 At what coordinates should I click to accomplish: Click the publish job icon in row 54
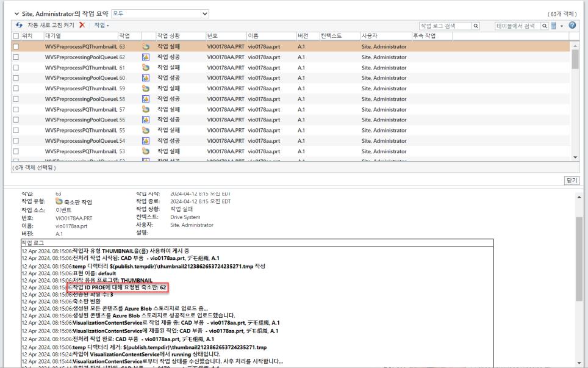pos(146,141)
